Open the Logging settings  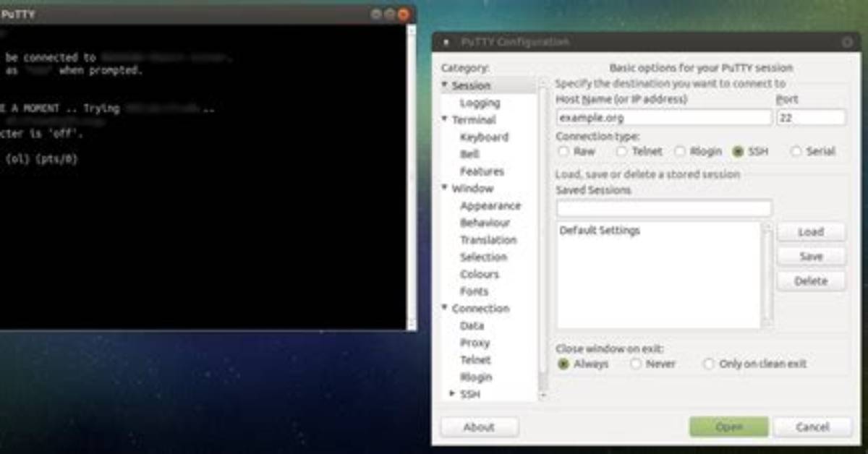click(x=480, y=103)
